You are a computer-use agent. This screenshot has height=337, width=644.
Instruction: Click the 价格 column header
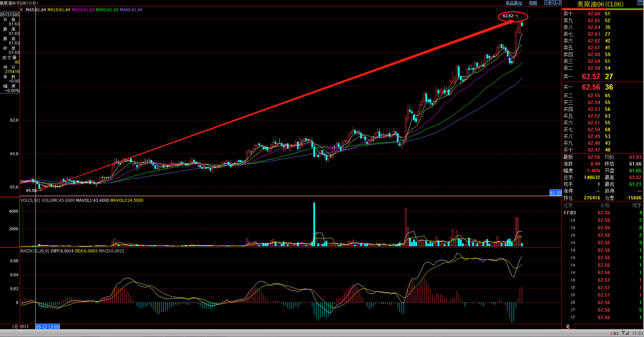coord(605,206)
